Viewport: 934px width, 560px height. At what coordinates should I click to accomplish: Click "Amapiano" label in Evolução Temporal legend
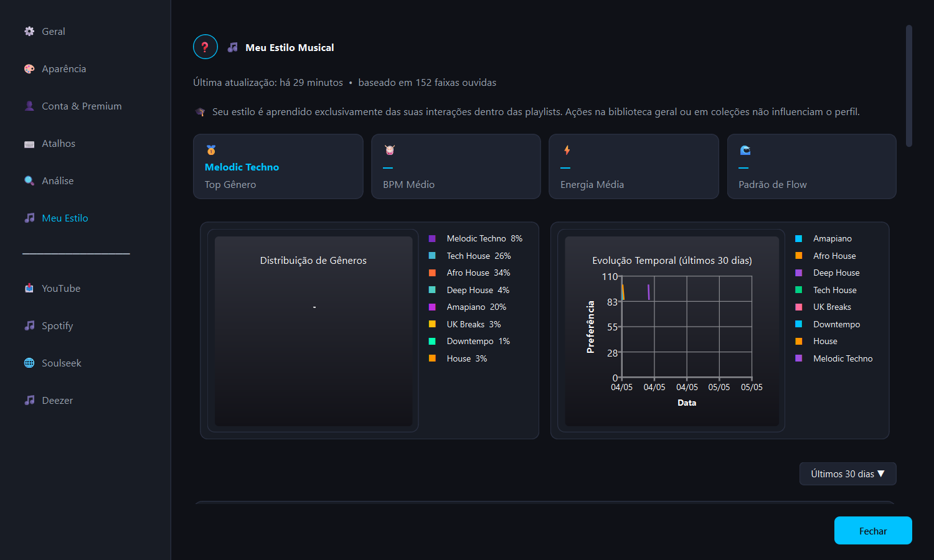(x=833, y=238)
